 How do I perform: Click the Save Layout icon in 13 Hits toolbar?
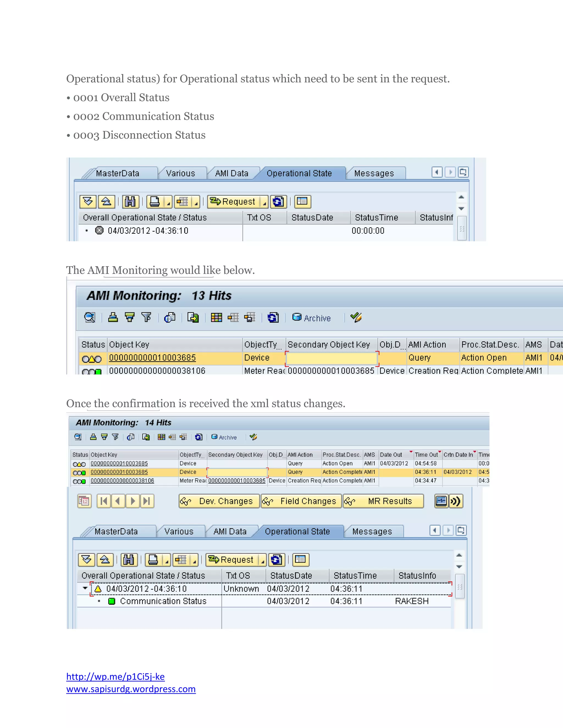(250, 317)
